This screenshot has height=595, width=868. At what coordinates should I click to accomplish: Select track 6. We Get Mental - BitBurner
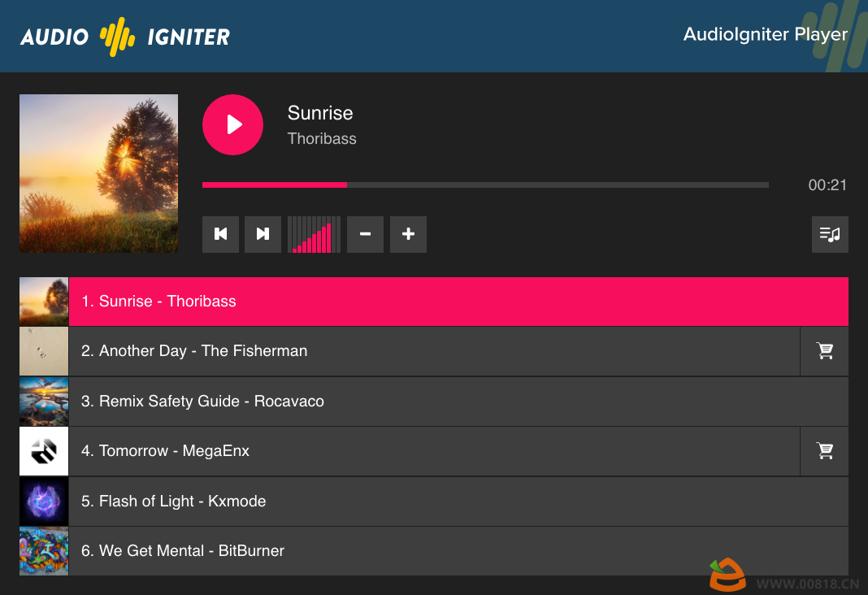[458, 551]
